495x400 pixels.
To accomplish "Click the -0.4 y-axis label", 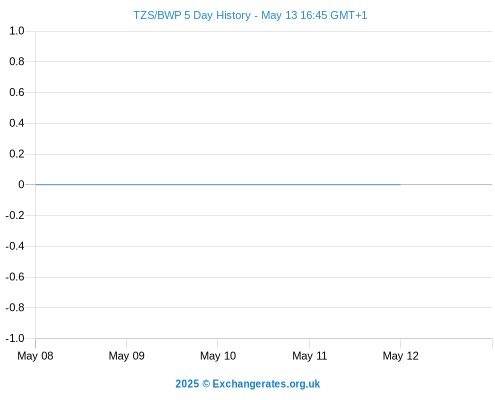I will coord(15,246).
